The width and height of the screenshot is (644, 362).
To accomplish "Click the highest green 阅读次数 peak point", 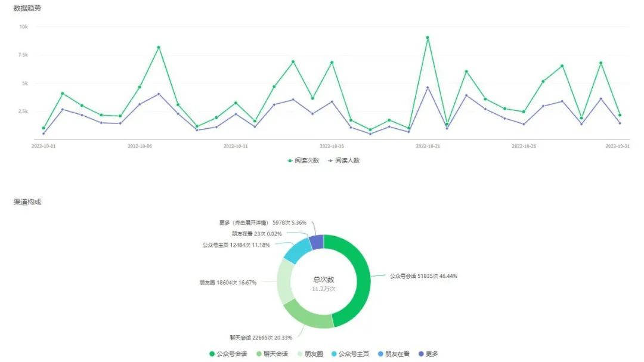I will [428, 38].
